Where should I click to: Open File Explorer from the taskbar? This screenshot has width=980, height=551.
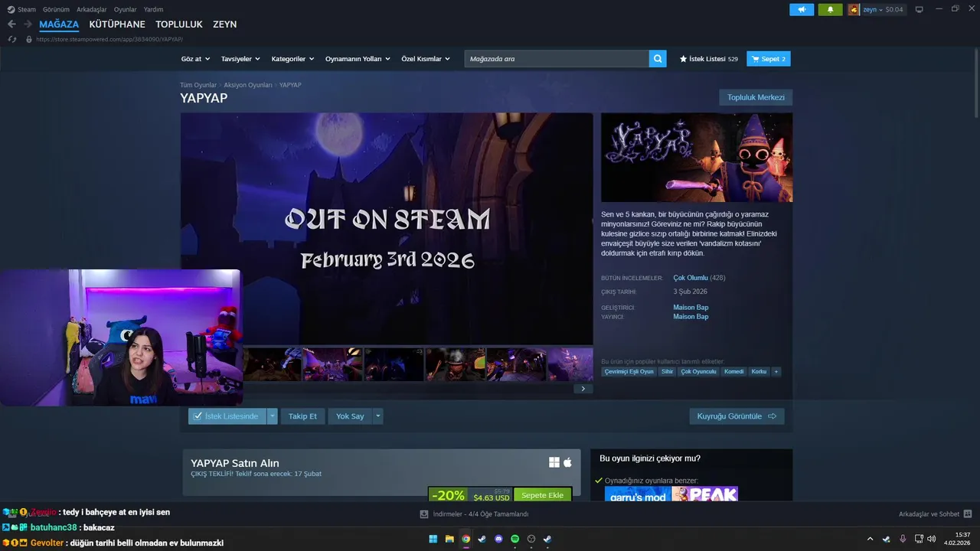[449, 539]
